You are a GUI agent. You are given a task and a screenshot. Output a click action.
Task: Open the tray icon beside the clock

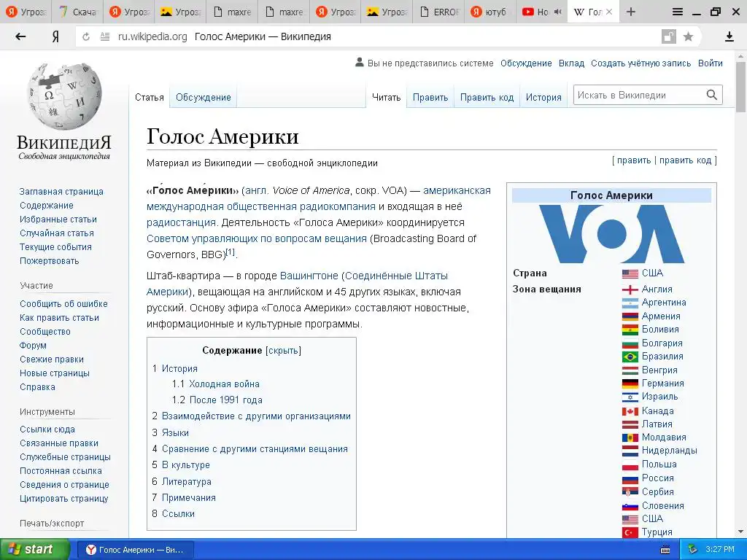click(x=692, y=550)
